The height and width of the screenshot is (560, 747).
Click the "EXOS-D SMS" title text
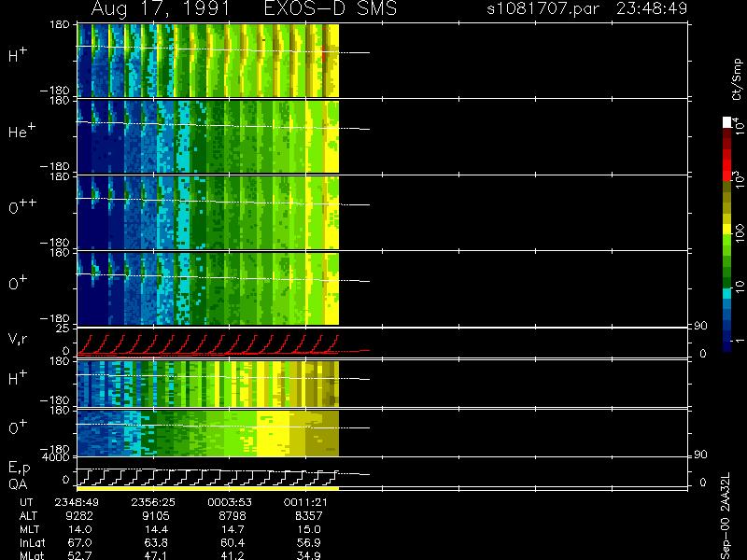coord(330,8)
